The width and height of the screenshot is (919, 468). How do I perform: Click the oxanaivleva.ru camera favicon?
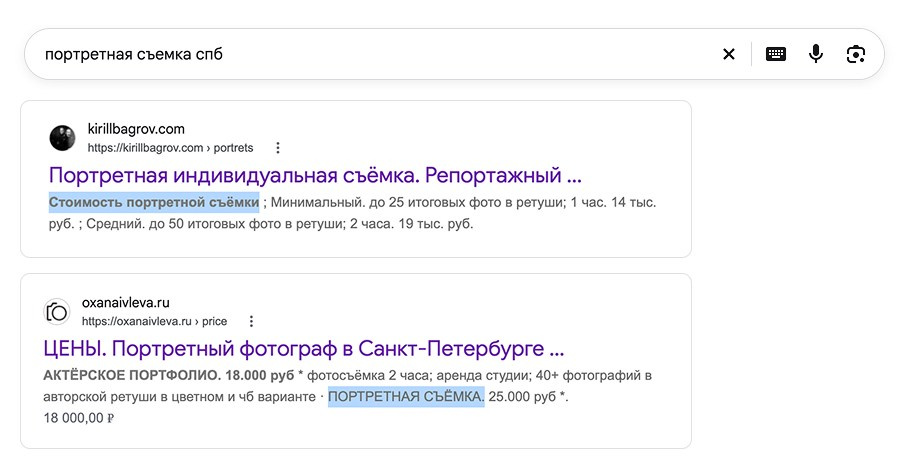[x=57, y=312]
